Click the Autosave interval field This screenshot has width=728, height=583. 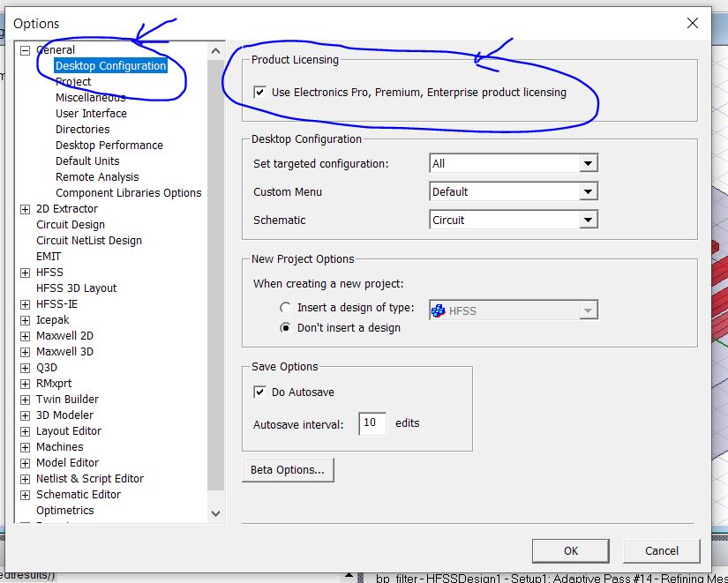pos(372,423)
